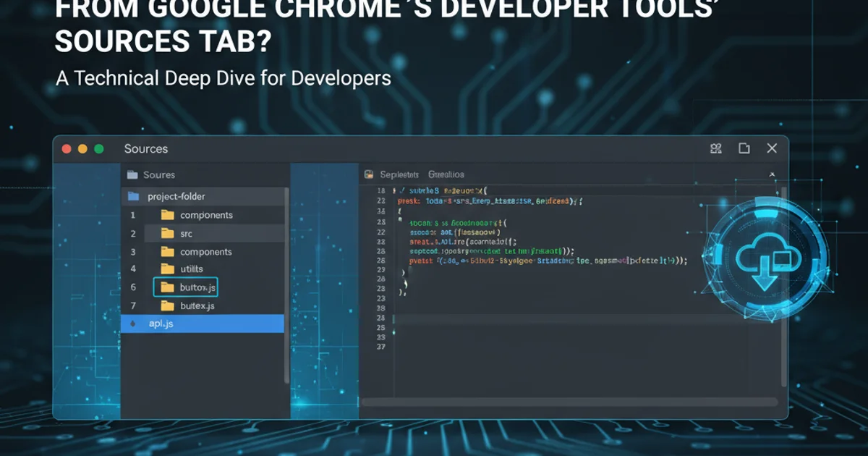Click the red traffic light button
The image size is (868, 456).
(67, 148)
